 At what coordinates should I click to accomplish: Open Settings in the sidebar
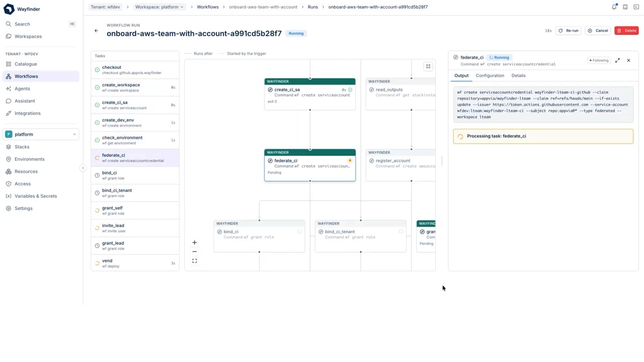click(40, 209)
